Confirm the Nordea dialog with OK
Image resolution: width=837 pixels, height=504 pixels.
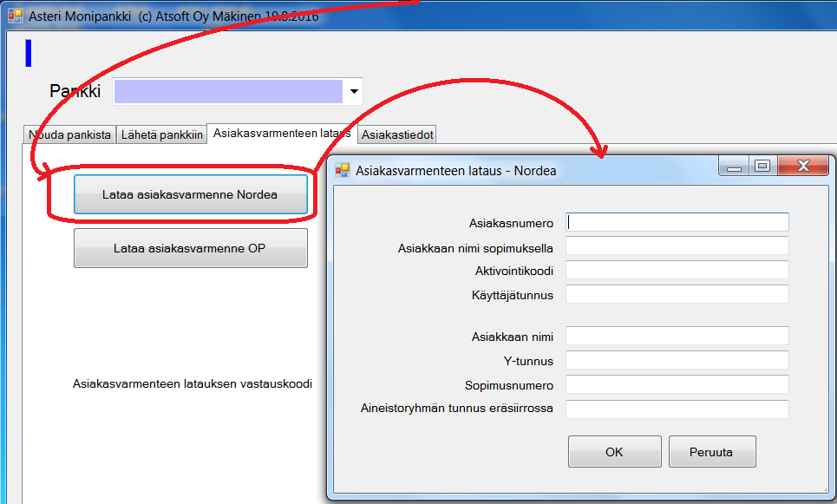(614, 452)
